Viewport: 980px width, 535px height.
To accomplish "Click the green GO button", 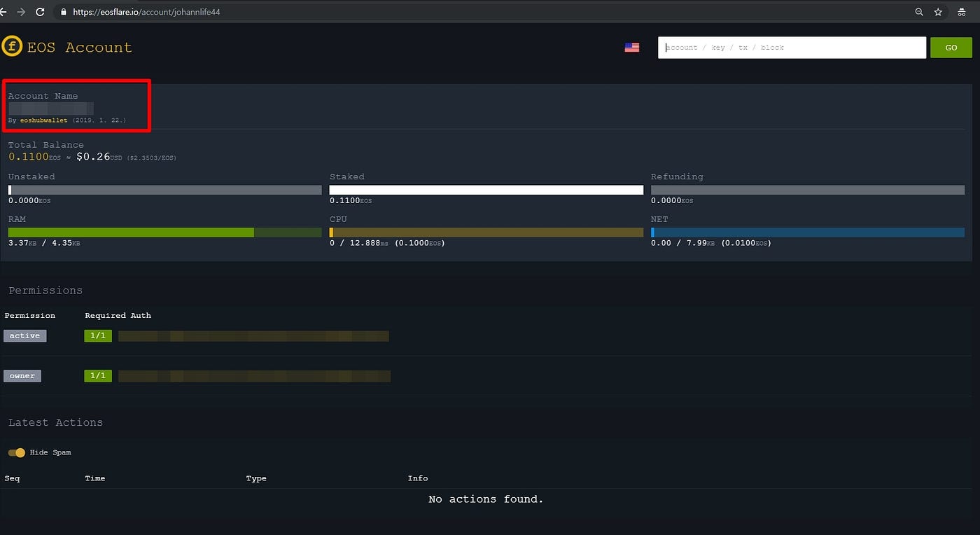I will pos(951,48).
